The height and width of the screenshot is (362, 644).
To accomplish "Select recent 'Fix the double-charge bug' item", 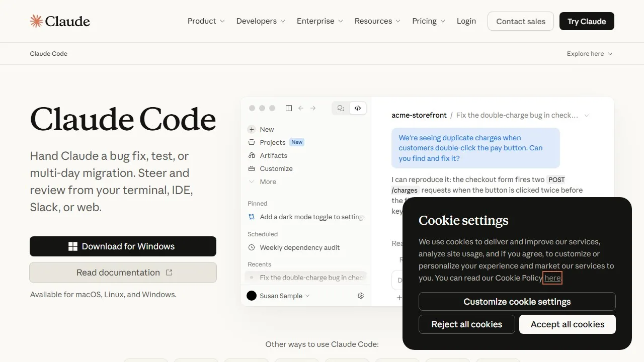I will click(306, 278).
